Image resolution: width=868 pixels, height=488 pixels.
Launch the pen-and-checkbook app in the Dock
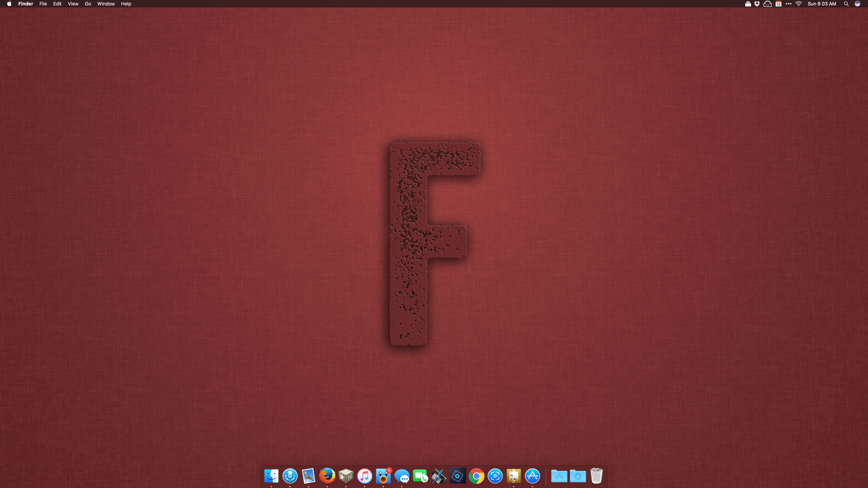tap(439, 476)
